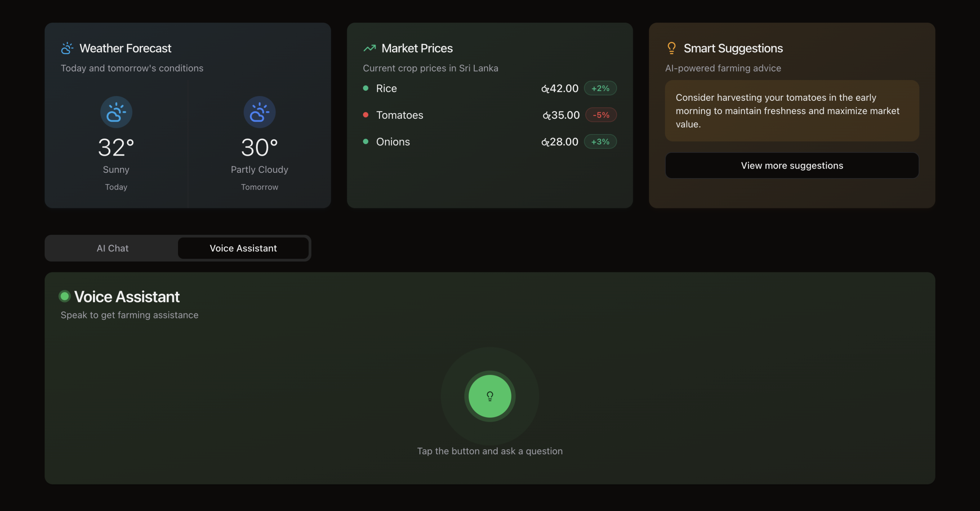Click the Market Prices trending-up icon
The height and width of the screenshot is (511, 980).
point(369,48)
